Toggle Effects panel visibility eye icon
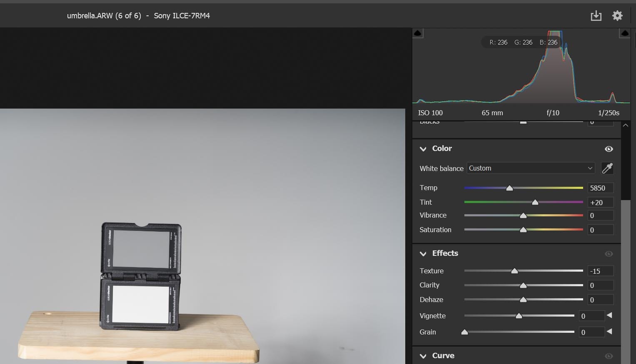The height and width of the screenshot is (364, 636). point(609,254)
